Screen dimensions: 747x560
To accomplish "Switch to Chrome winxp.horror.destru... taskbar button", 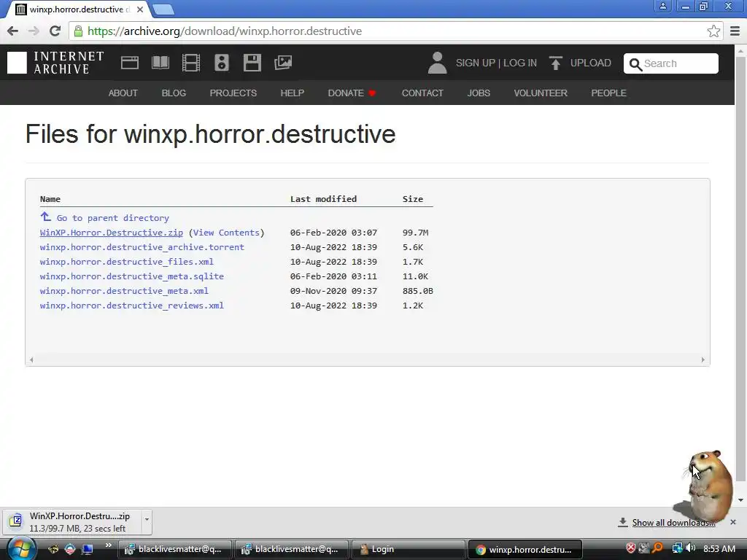I will [525, 549].
